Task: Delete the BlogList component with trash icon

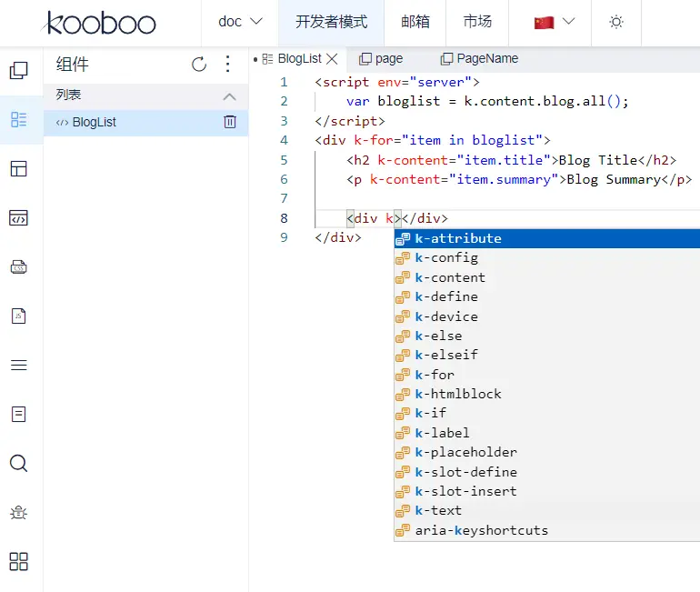Action: click(230, 122)
